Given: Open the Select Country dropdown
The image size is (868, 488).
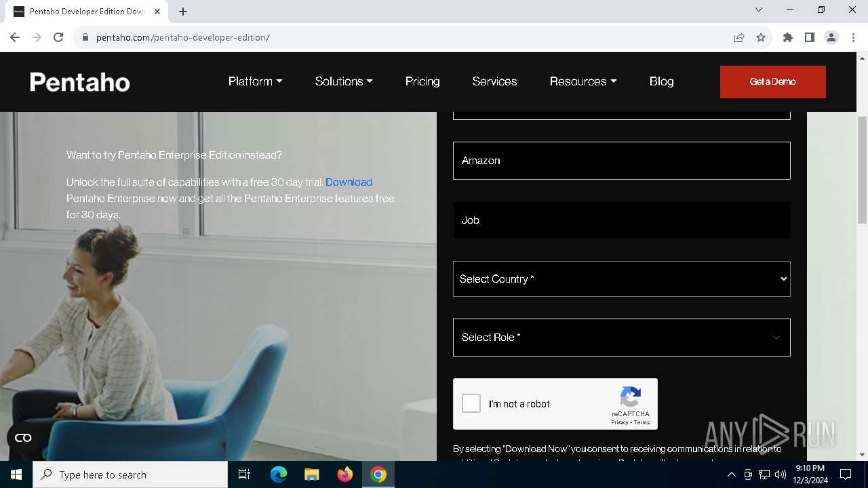Looking at the screenshot, I should point(622,279).
